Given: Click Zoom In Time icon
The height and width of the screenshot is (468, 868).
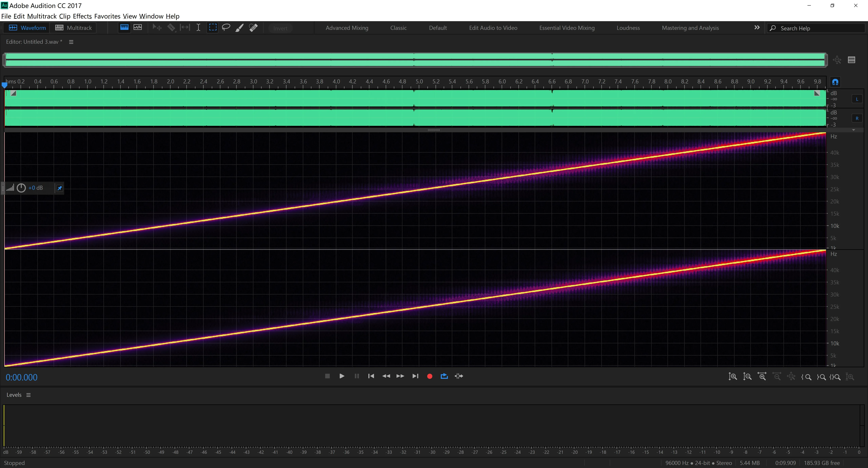Looking at the screenshot, I should 762,376.
